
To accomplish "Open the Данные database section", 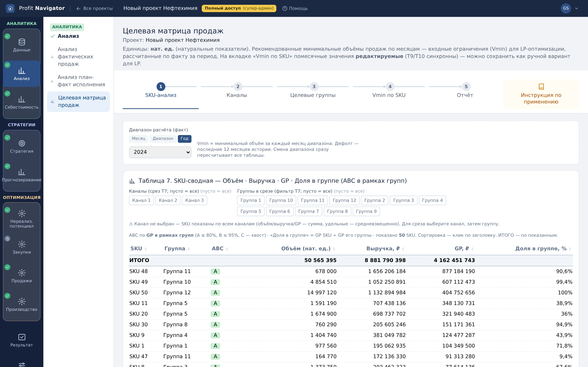I will pyautogui.click(x=22, y=45).
